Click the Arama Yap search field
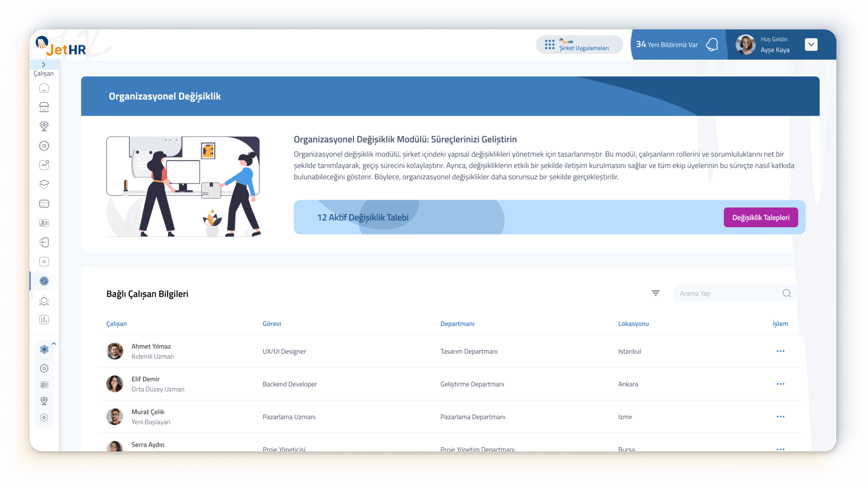 point(728,293)
